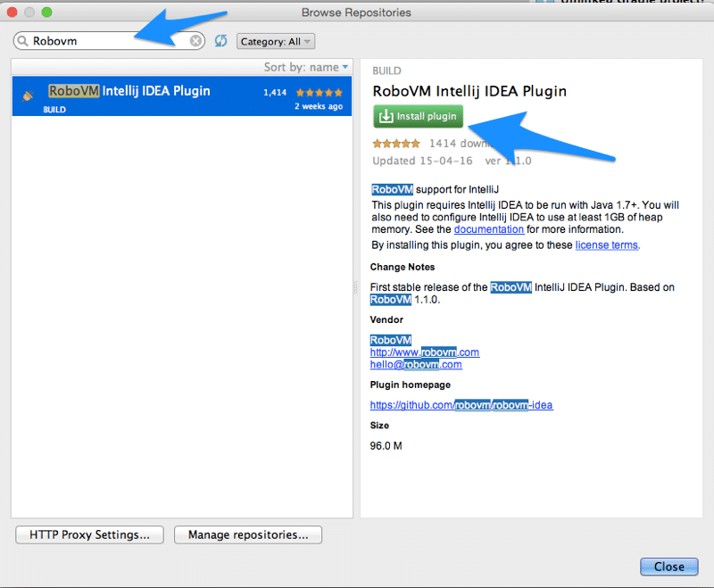Image resolution: width=714 pixels, height=588 pixels.
Task: Open the documentation link
Action: click(x=488, y=229)
